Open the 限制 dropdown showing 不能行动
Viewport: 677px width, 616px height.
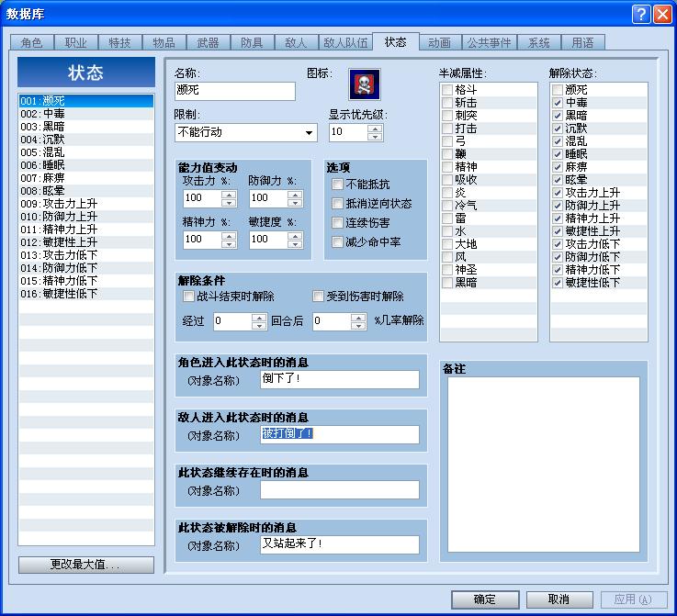pos(245,132)
